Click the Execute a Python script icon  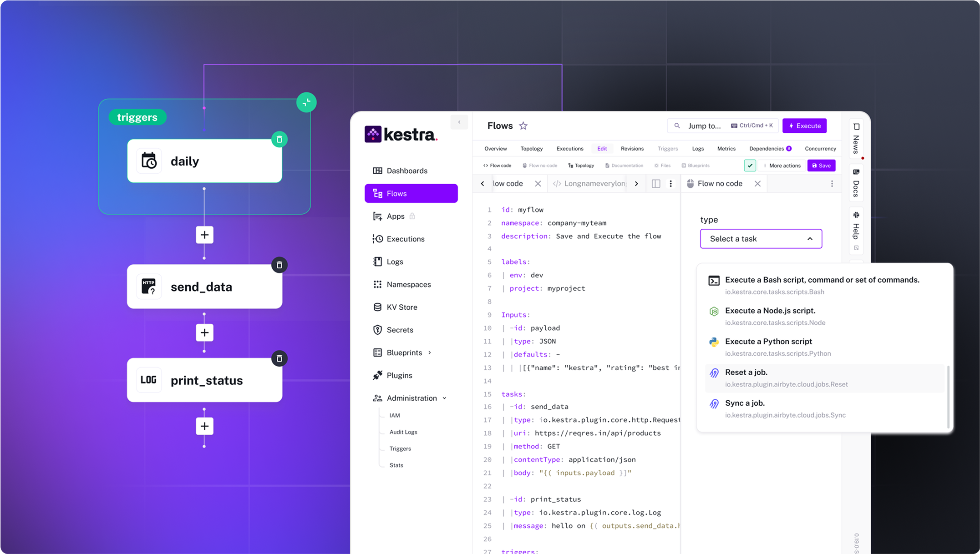(714, 342)
